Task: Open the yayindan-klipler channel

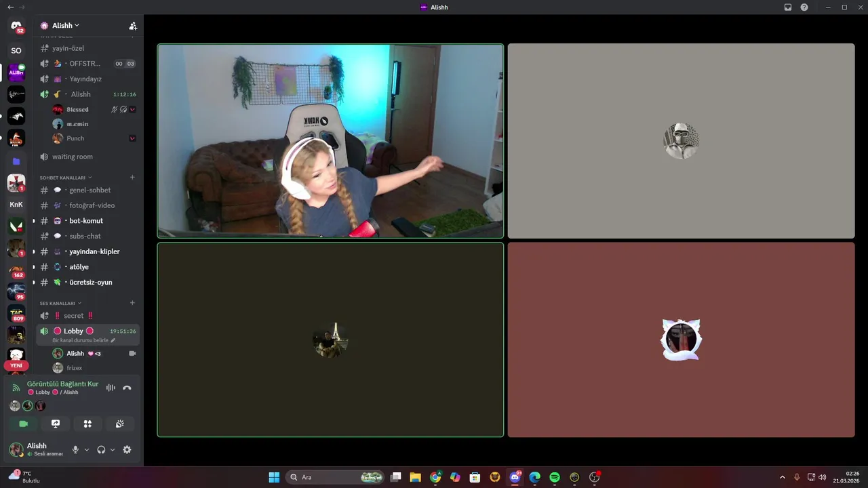Action: pos(88,251)
